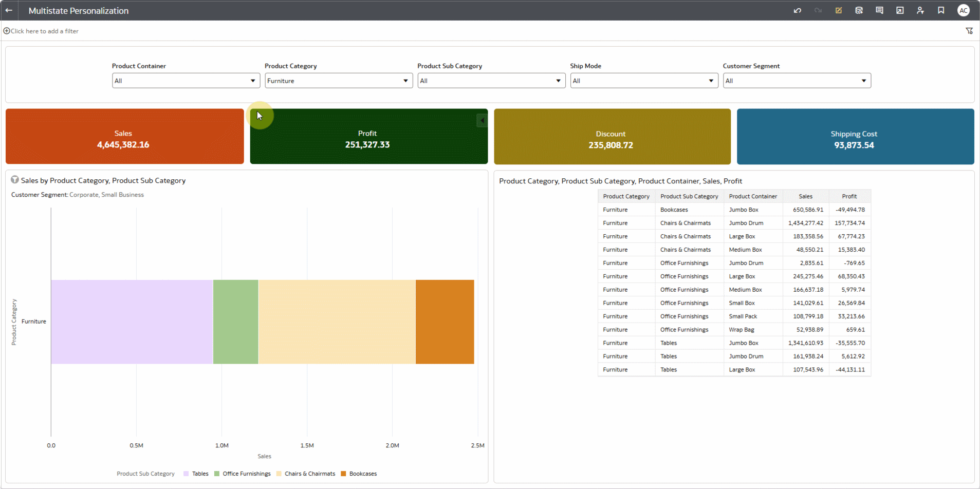The height and width of the screenshot is (489, 980).
Task: Click the back arrow beside Multistate Personalization
Action: (9, 10)
